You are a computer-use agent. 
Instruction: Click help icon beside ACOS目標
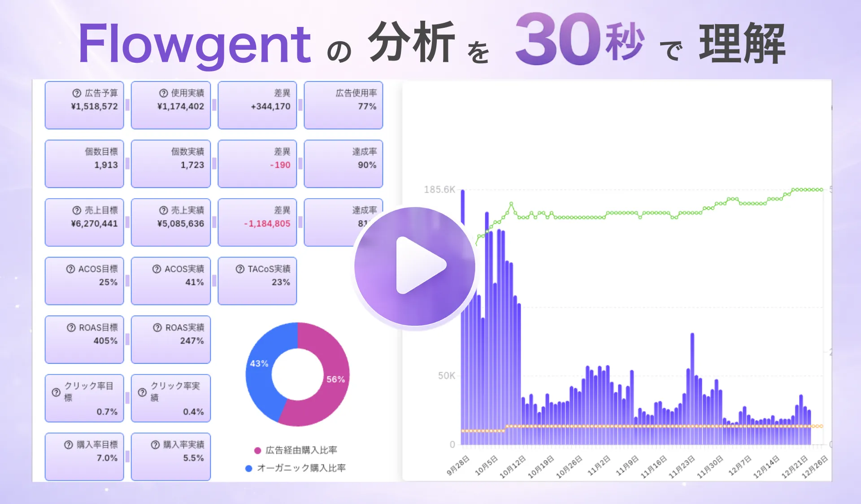click(70, 269)
